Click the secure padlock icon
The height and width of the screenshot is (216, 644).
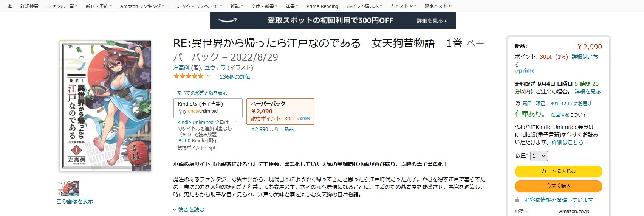pyautogui.click(x=517, y=200)
